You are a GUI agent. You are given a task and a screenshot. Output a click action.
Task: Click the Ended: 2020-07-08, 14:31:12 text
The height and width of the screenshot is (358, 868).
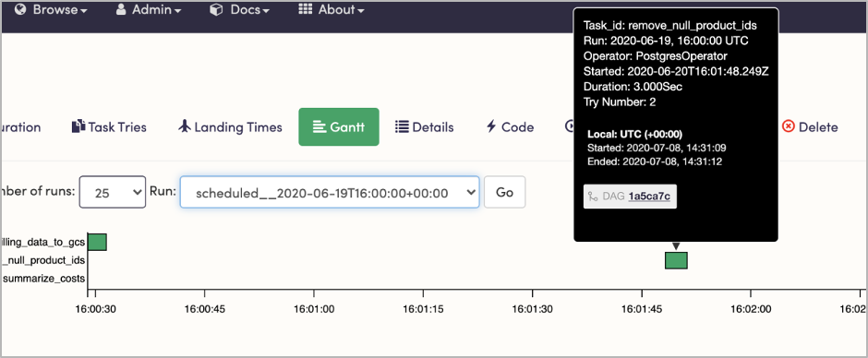pos(655,161)
